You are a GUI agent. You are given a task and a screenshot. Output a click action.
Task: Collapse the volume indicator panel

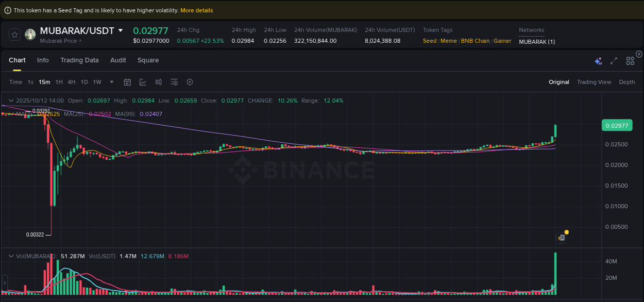pyautogui.click(x=11, y=256)
